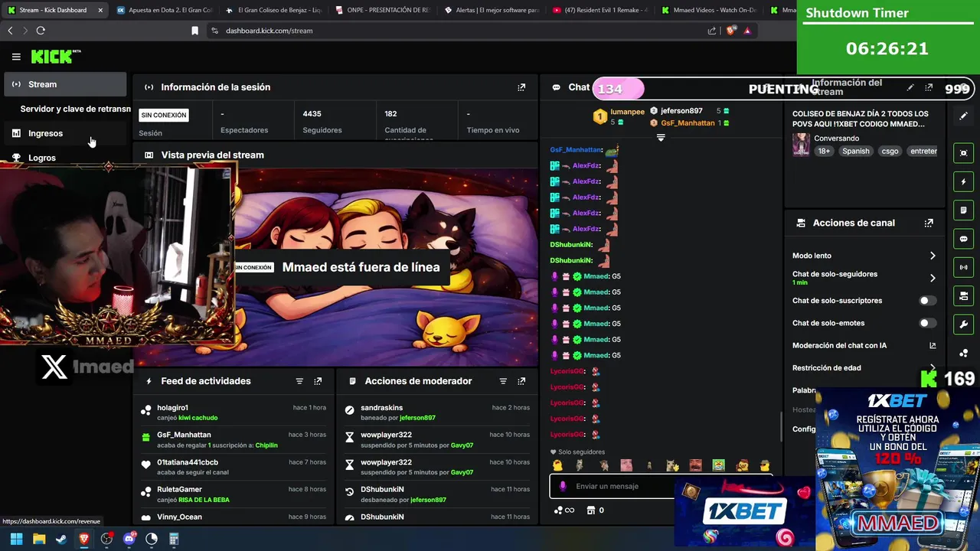980x551 pixels.
Task: Click the chat bubble icon in the right sidebar
Action: 964,239
